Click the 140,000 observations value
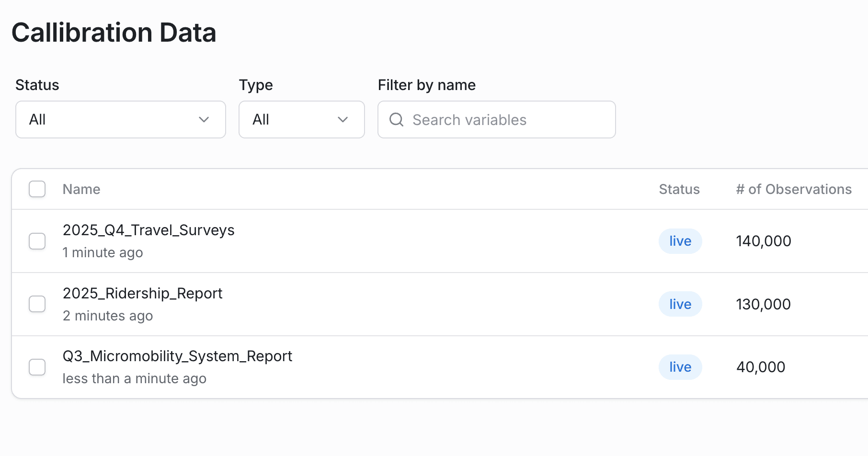Image resolution: width=868 pixels, height=456 pixels. [x=764, y=241]
